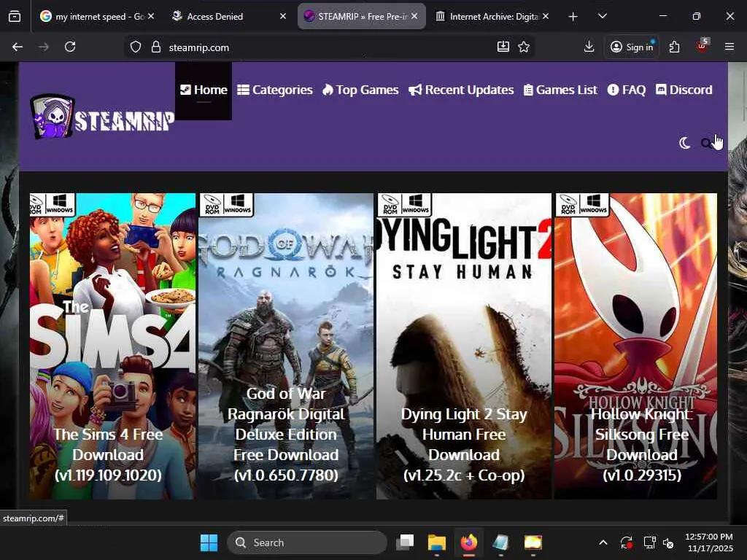Open The Sims 4 game card

coord(112,346)
